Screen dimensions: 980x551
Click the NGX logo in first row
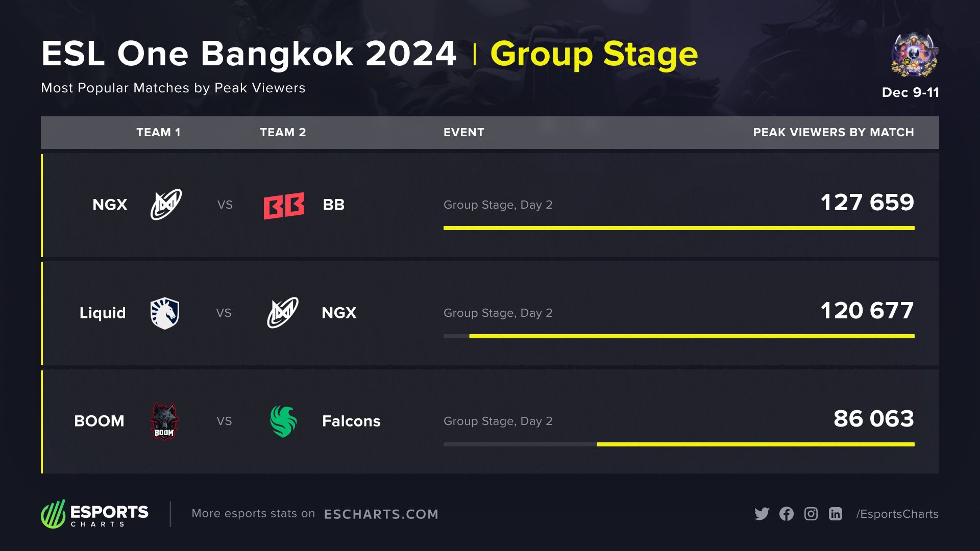166,205
